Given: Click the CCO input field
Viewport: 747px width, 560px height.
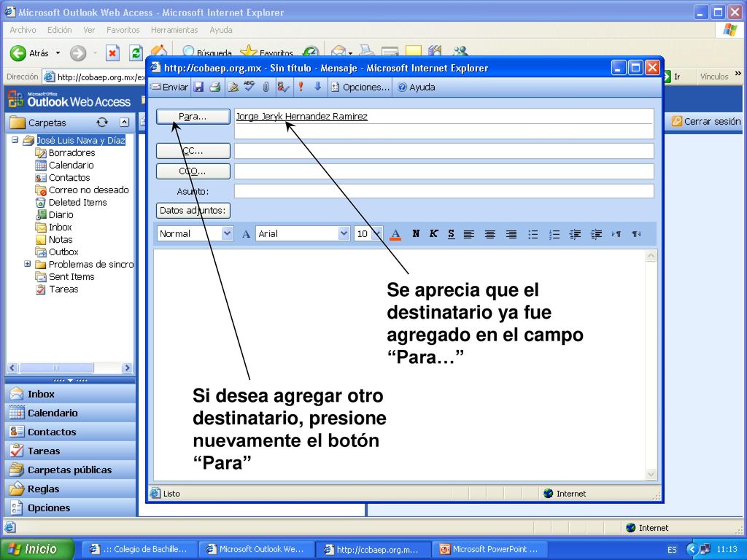Looking at the screenshot, I should (444, 171).
